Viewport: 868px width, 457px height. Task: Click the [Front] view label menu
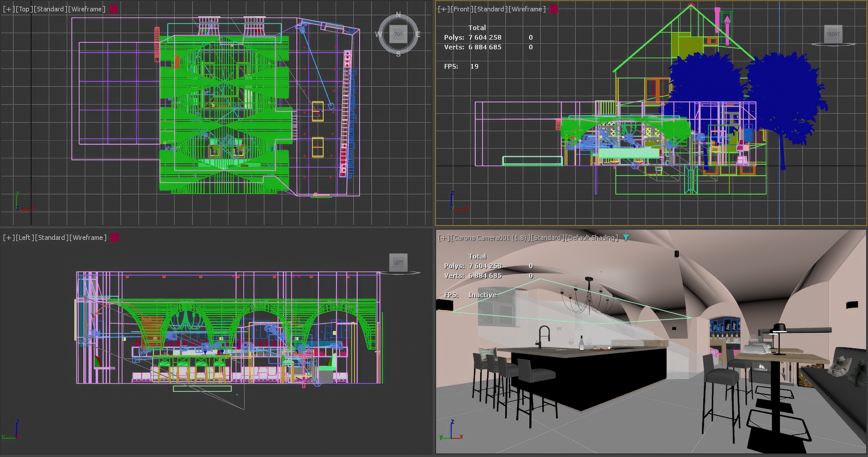coord(462,9)
